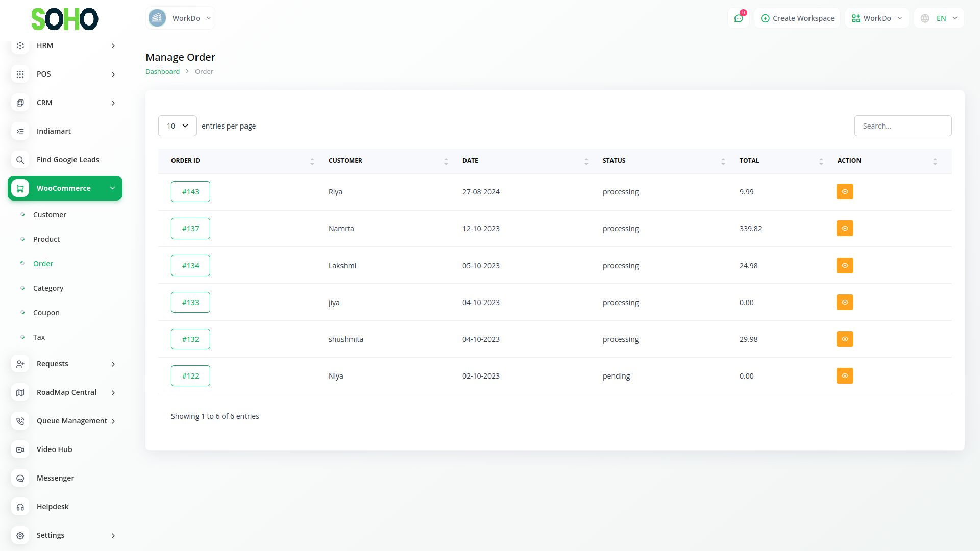The image size is (980, 551).
Task: View pending order #122 with the eye icon
Action: (x=845, y=376)
